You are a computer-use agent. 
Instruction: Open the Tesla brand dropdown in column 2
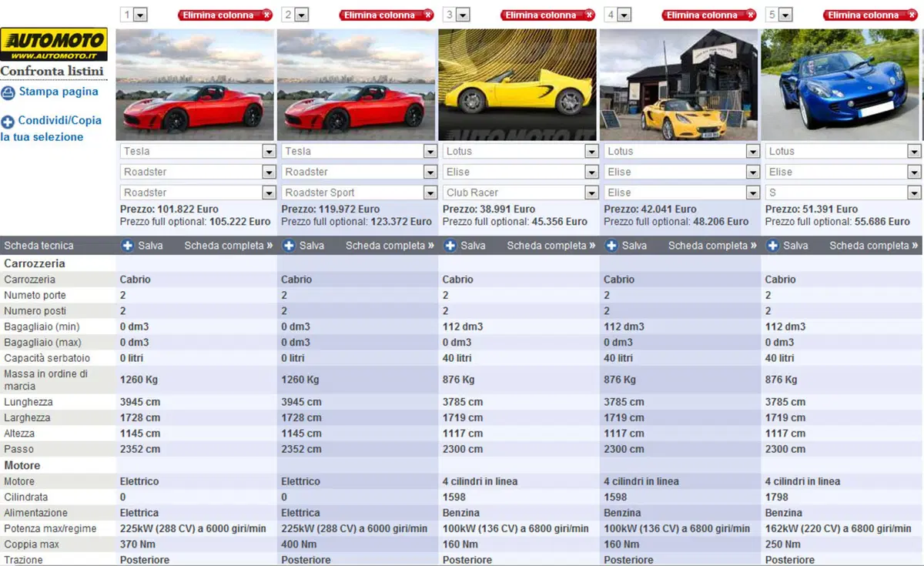[360, 152]
